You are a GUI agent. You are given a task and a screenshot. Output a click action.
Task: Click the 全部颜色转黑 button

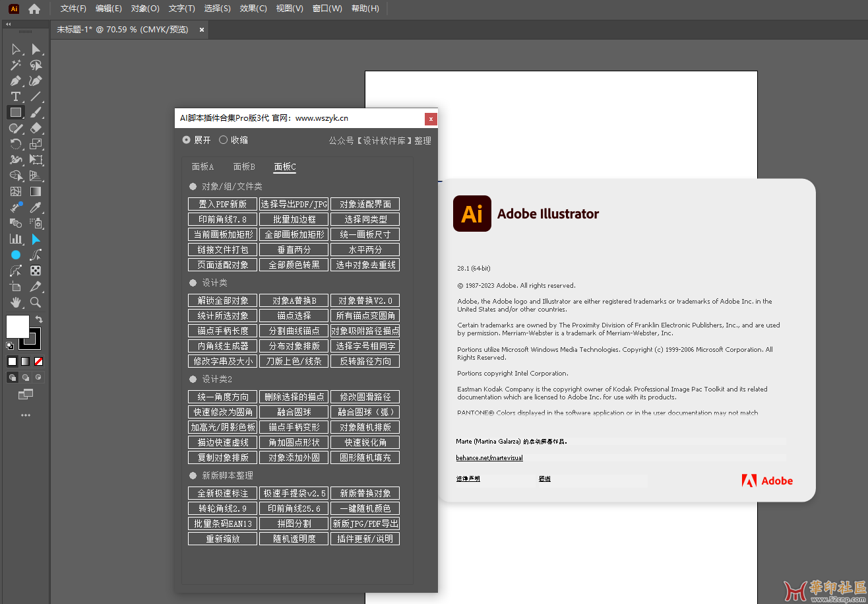[294, 265]
